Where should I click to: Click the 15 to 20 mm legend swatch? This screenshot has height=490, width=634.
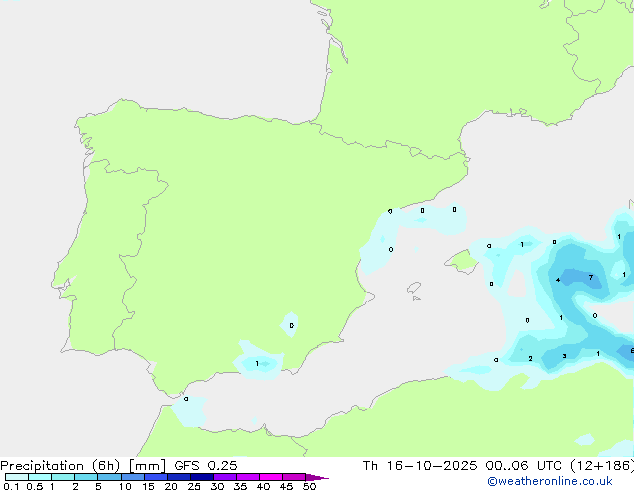point(156,477)
